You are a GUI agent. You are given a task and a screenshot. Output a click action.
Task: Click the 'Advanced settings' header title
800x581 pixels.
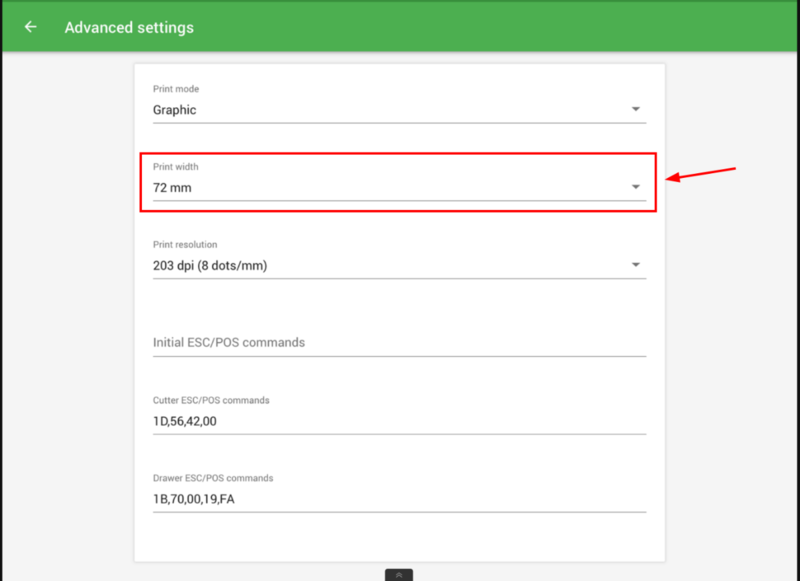[129, 27]
